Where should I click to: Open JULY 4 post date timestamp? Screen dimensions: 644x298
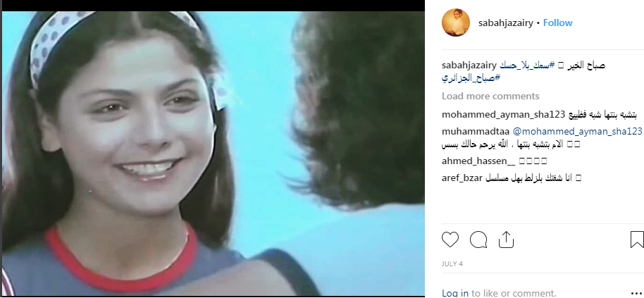click(x=452, y=264)
